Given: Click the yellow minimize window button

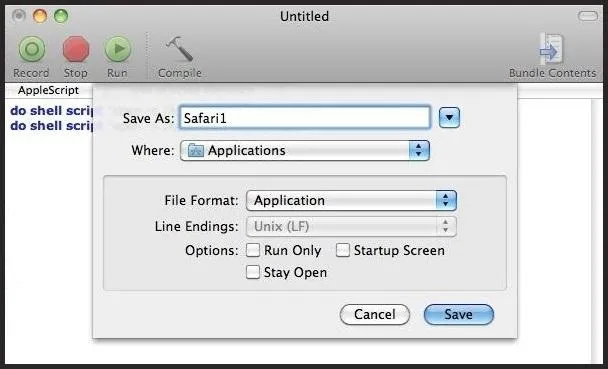Looking at the screenshot, I should [x=40, y=16].
